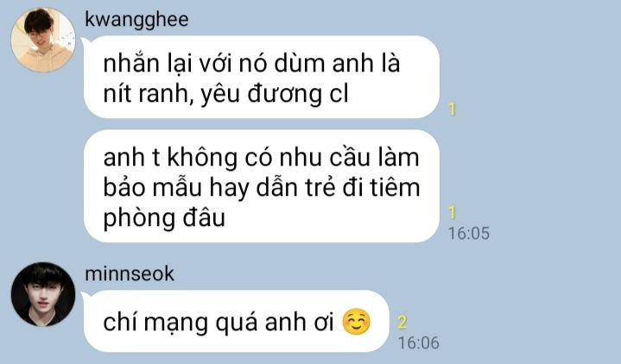Tap the 16:05 timestamp
The image size is (621, 364).
[469, 234]
